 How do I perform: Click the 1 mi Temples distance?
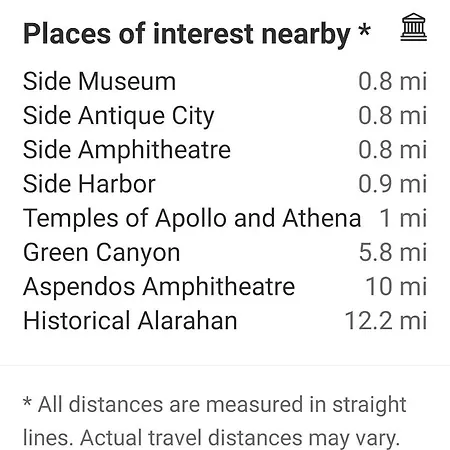pos(403,218)
